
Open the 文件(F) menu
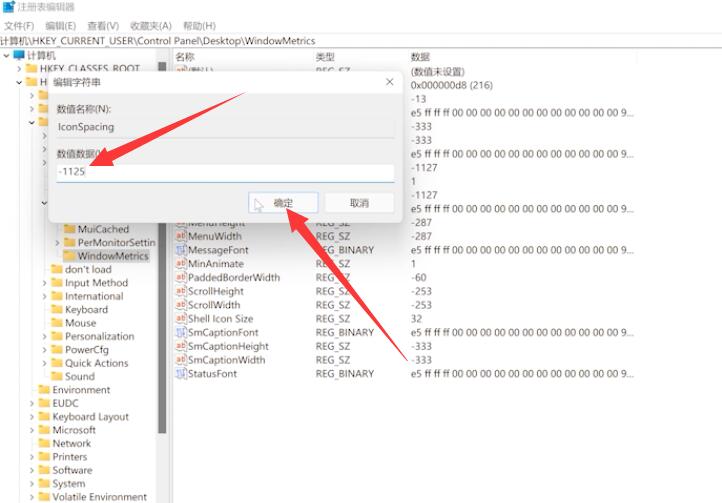click(x=18, y=25)
